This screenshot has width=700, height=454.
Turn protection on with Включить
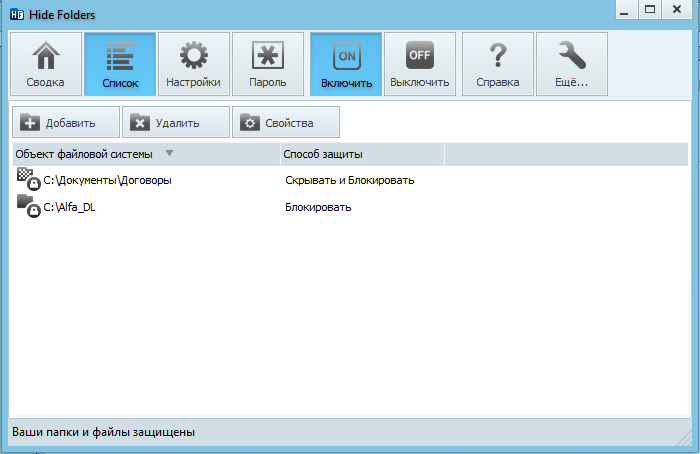(346, 64)
